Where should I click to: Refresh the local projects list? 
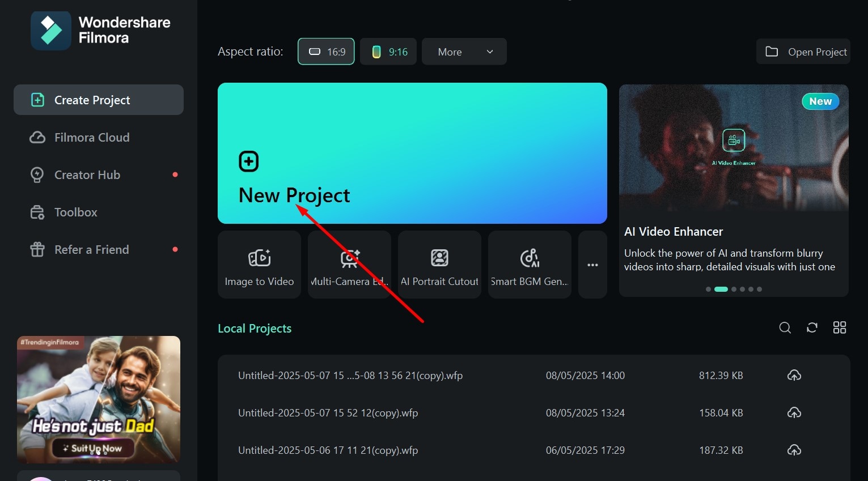pyautogui.click(x=812, y=327)
